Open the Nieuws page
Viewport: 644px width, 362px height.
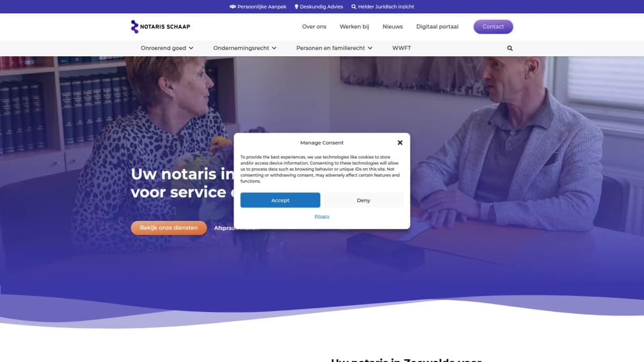[392, 27]
